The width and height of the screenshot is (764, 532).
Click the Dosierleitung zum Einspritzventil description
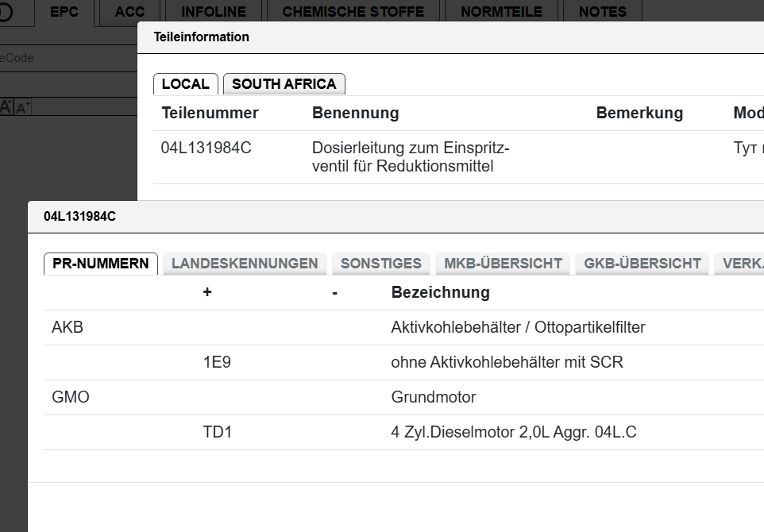(411, 157)
